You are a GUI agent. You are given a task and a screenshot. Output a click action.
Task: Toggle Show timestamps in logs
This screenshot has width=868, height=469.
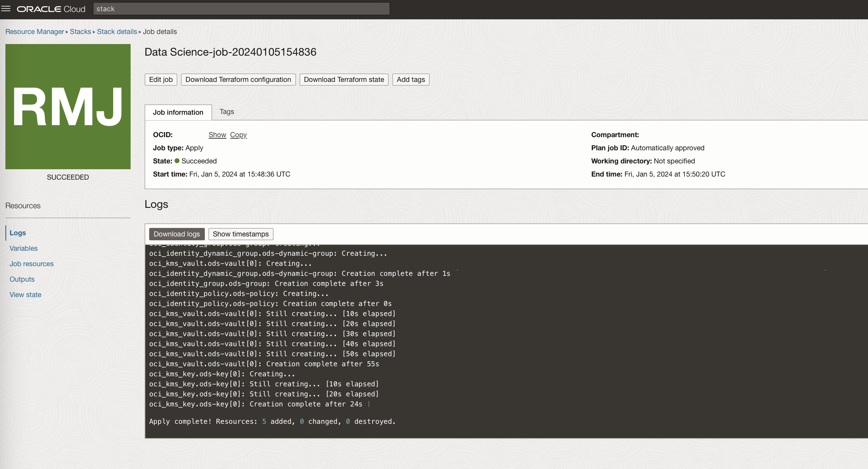240,234
